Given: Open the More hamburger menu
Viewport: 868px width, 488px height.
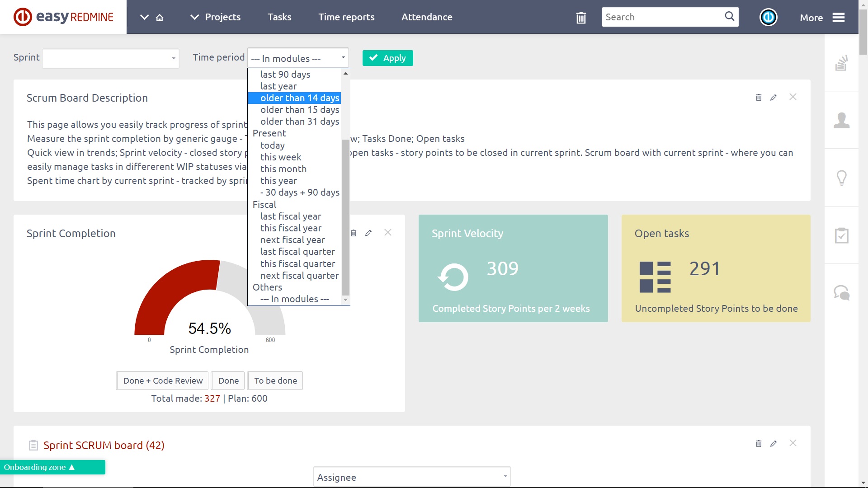Looking at the screenshot, I should click(839, 18).
